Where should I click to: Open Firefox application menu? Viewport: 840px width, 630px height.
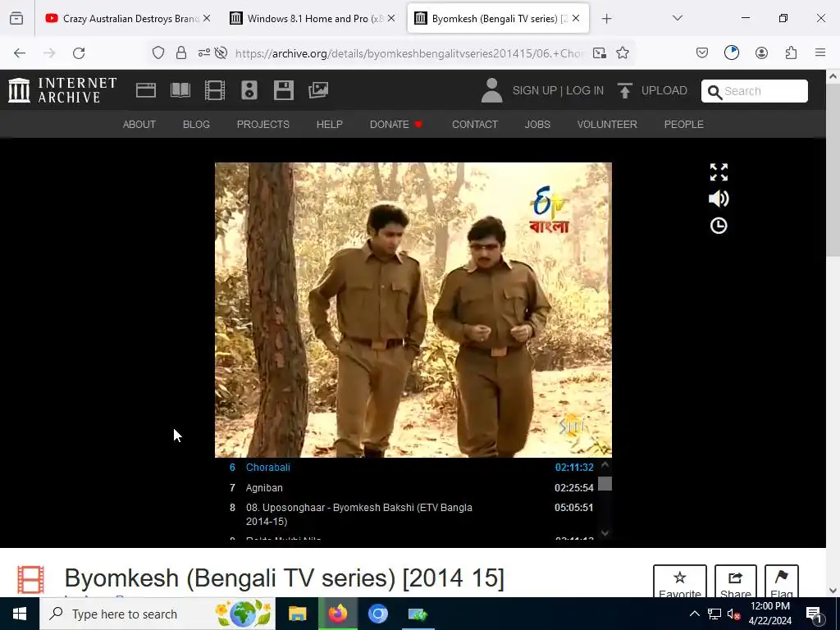[820, 52]
